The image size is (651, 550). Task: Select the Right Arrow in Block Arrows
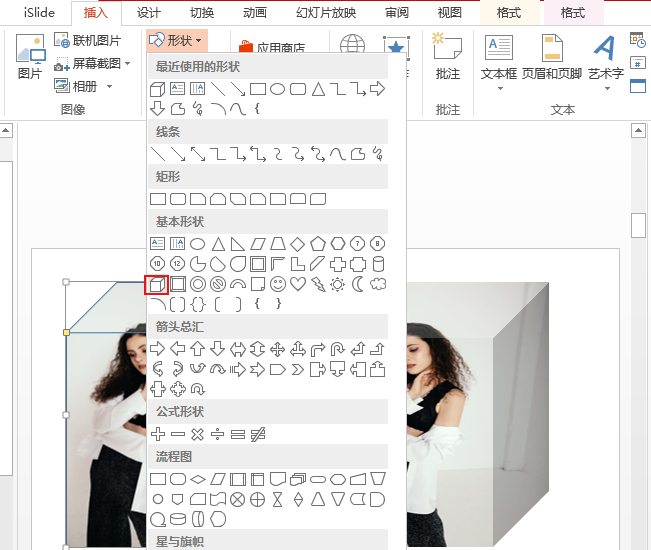click(157, 349)
